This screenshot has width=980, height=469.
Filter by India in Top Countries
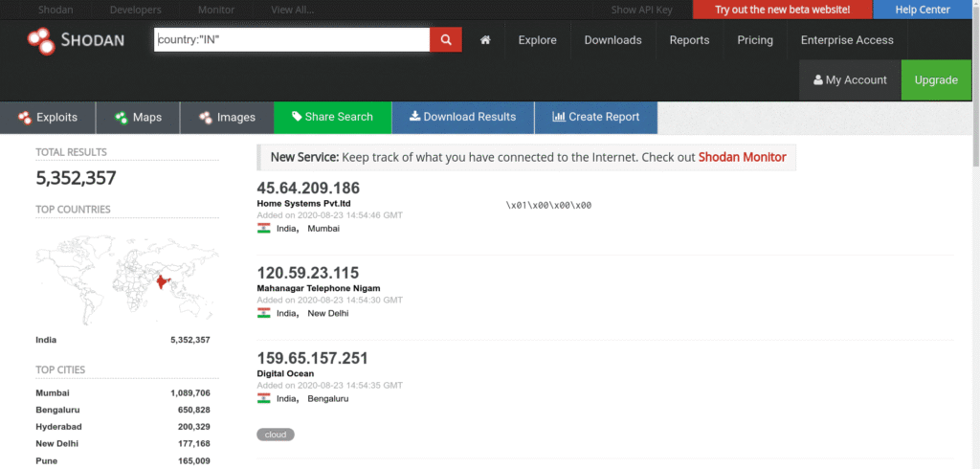(46, 340)
